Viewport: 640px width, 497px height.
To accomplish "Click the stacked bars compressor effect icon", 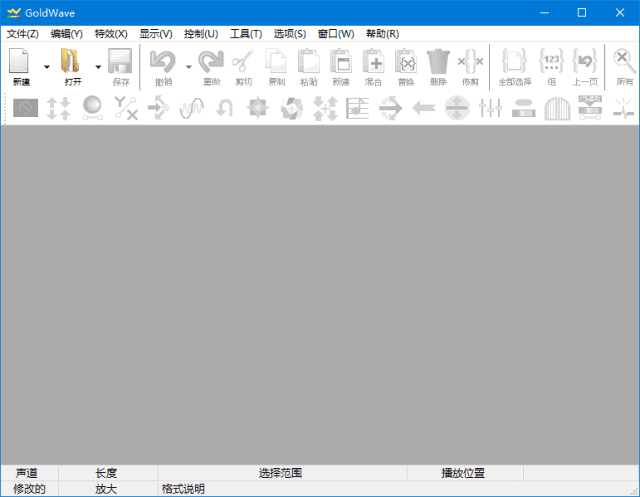I will pyautogui.click(x=524, y=108).
